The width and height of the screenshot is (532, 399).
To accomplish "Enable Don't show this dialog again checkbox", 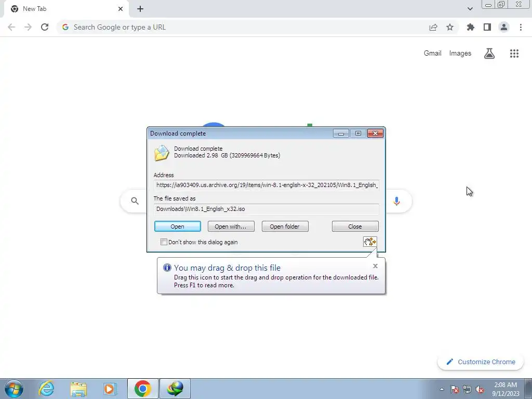I will tap(164, 242).
